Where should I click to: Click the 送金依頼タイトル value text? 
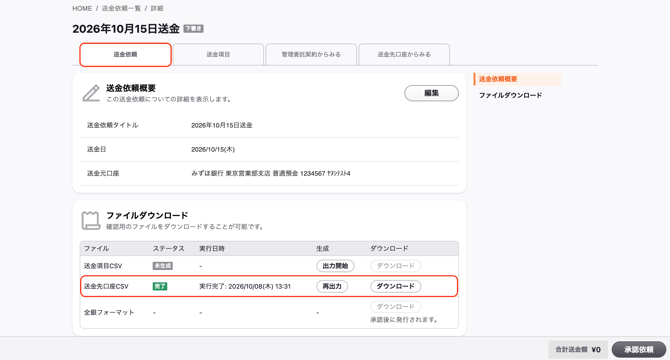point(221,125)
